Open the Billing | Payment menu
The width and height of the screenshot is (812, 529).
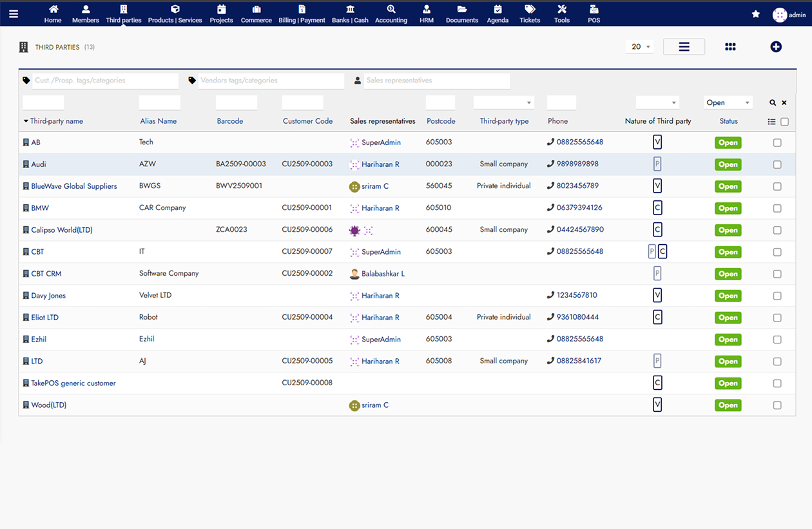[x=302, y=14]
